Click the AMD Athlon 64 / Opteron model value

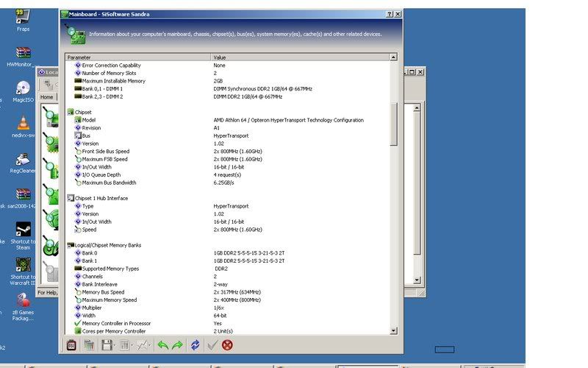click(289, 120)
